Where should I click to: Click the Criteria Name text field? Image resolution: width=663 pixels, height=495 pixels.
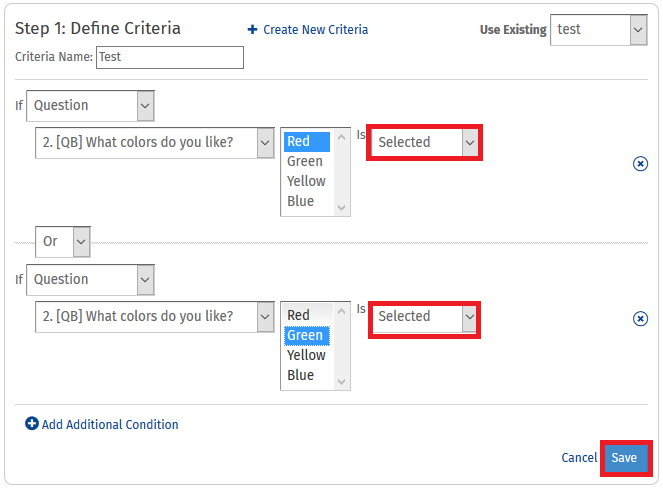[x=169, y=57]
